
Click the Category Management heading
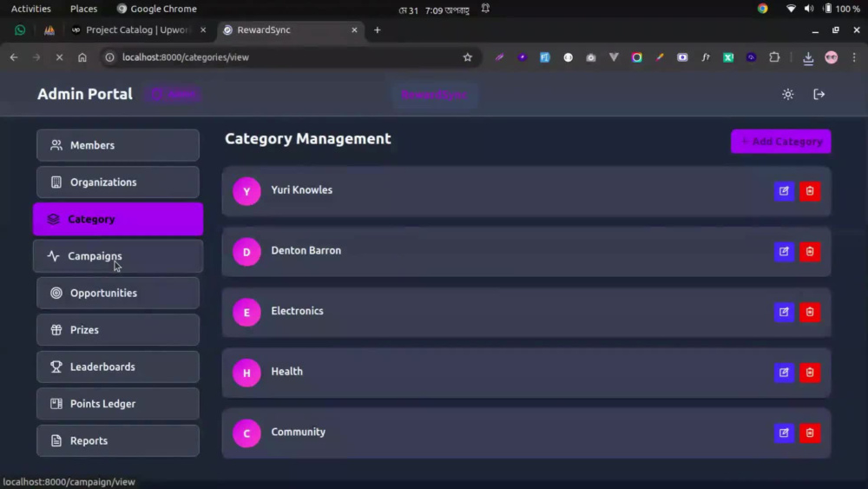coord(308,138)
